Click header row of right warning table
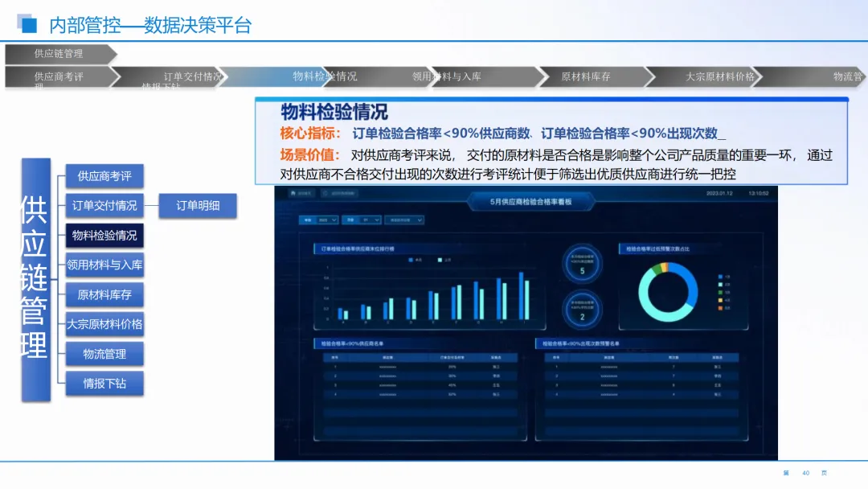Screen dimensions: 868x489 (x=641, y=357)
